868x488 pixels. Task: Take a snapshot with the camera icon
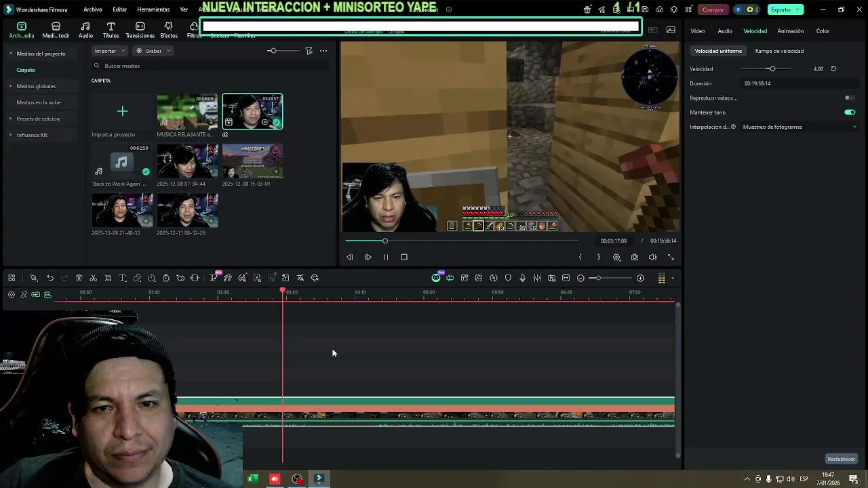[x=635, y=258]
